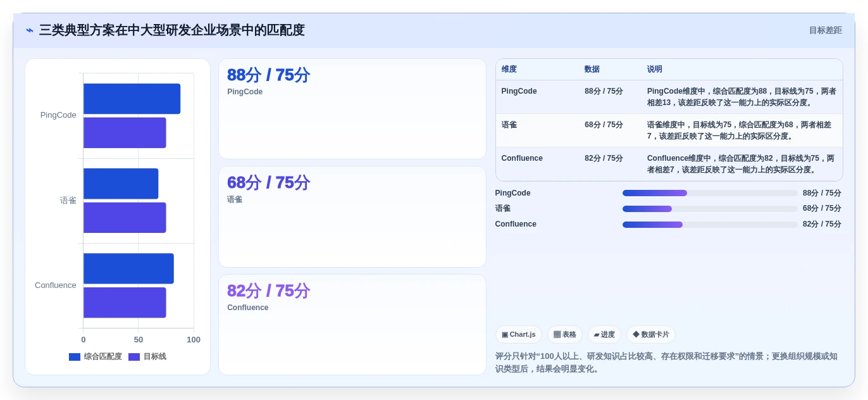Open the 语雀 68分 / 75分 data card

(352, 216)
